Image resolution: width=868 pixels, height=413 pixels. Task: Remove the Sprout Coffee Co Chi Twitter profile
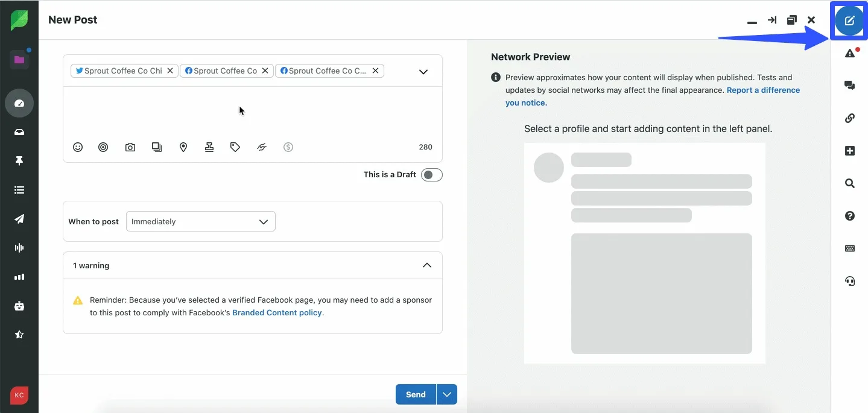click(170, 71)
